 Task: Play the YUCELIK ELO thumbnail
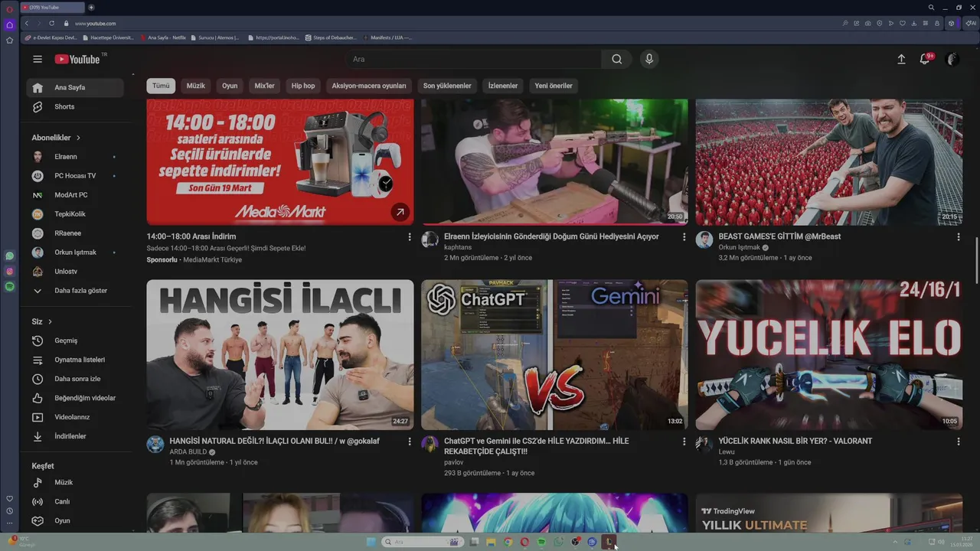click(829, 355)
